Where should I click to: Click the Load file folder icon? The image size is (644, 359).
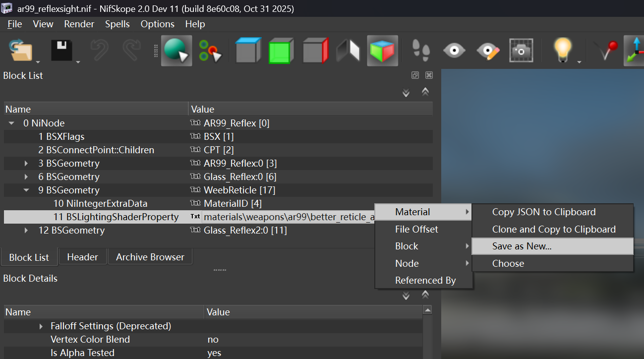[x=20, y=51]
